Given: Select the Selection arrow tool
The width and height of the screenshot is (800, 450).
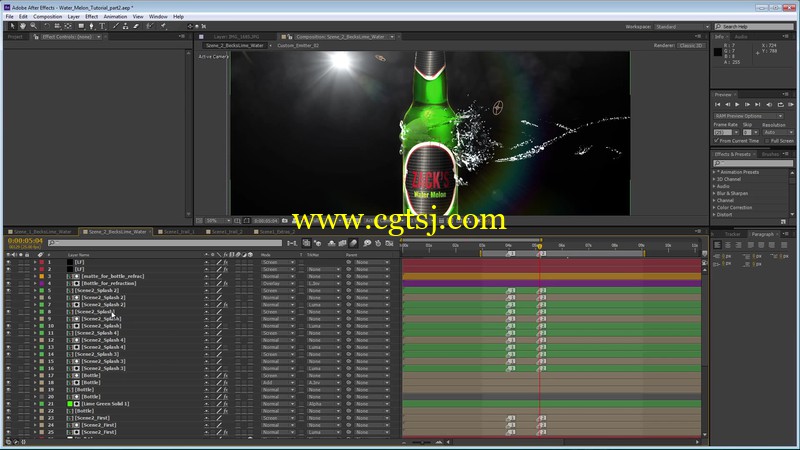Looking at the screenshot, I should point(12,26).
